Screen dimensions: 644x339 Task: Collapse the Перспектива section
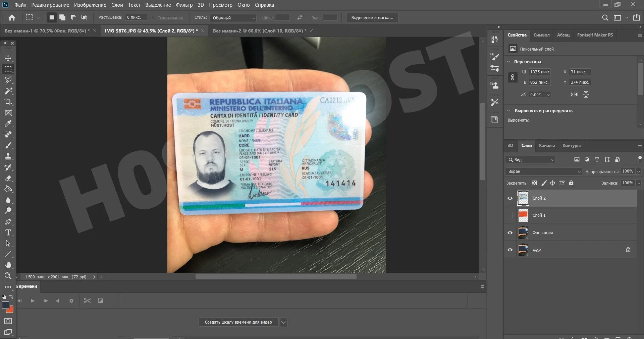click(x=508, y=62)
